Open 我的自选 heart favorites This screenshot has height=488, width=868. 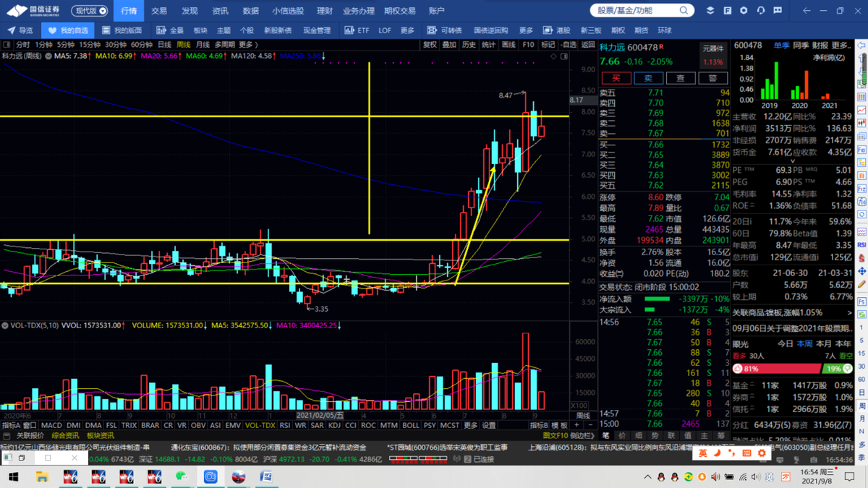pos(68,30)
